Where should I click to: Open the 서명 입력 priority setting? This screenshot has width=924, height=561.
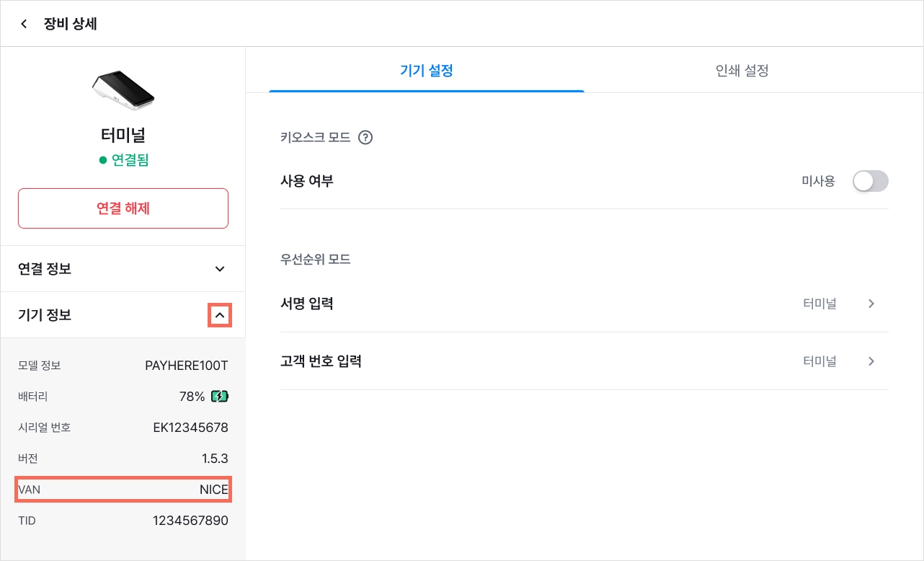[x=584, y=304]
